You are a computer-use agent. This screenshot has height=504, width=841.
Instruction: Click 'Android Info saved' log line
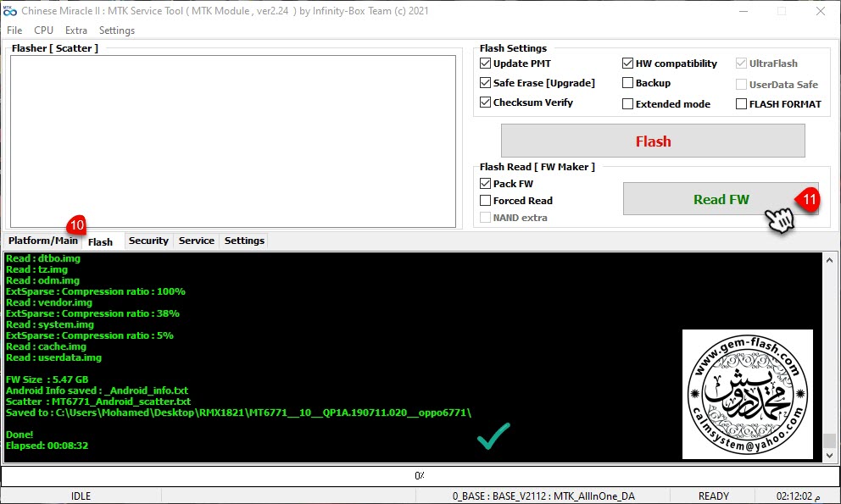[x=97, y=390]
